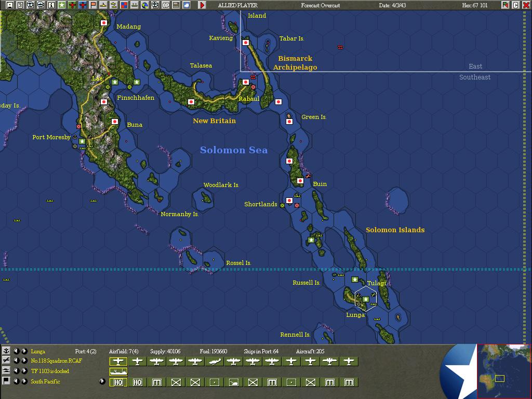Previous land unit arrow beside South Pacific
This screenshot has height=399, width=532.
tap(16, 381)
